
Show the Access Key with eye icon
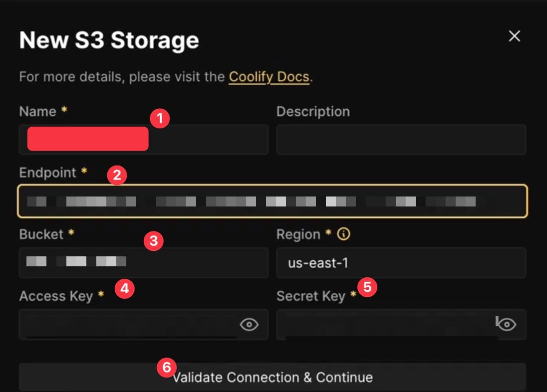point(249,325)
